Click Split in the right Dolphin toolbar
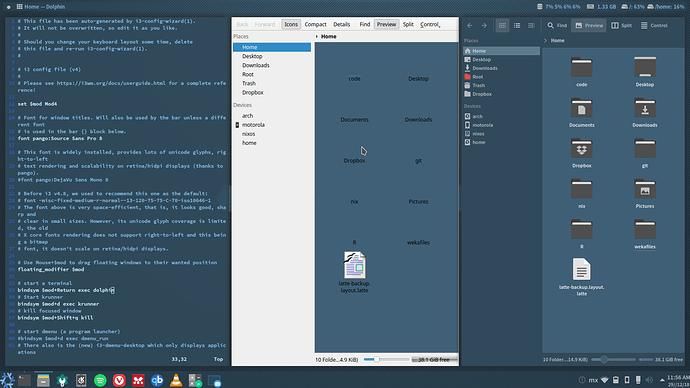 [x=621, y=26]
